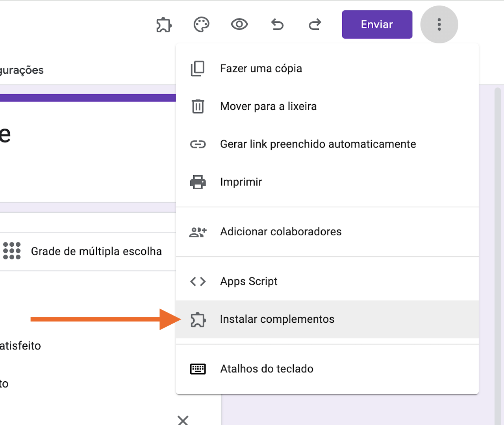Dismiss the panel with the X icon
The width and height of the screenshot is (504, 425).
click(x=183, y=420)
